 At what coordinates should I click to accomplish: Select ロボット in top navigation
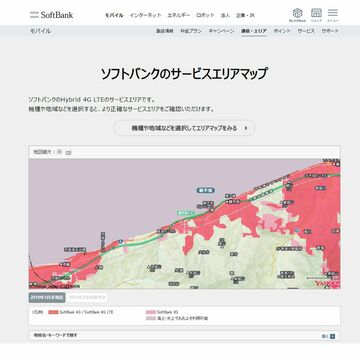tap(205, 15)
